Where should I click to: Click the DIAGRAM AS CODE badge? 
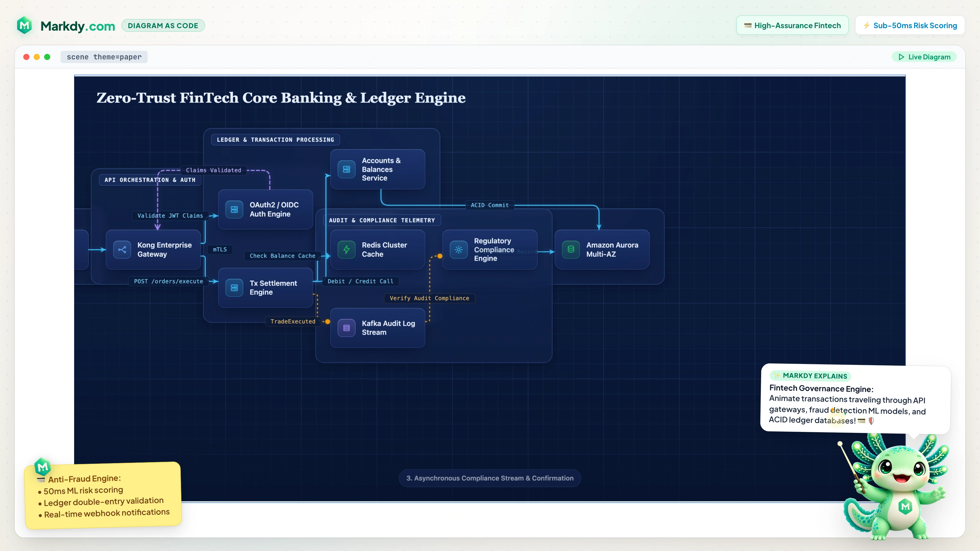pos(163,25)
